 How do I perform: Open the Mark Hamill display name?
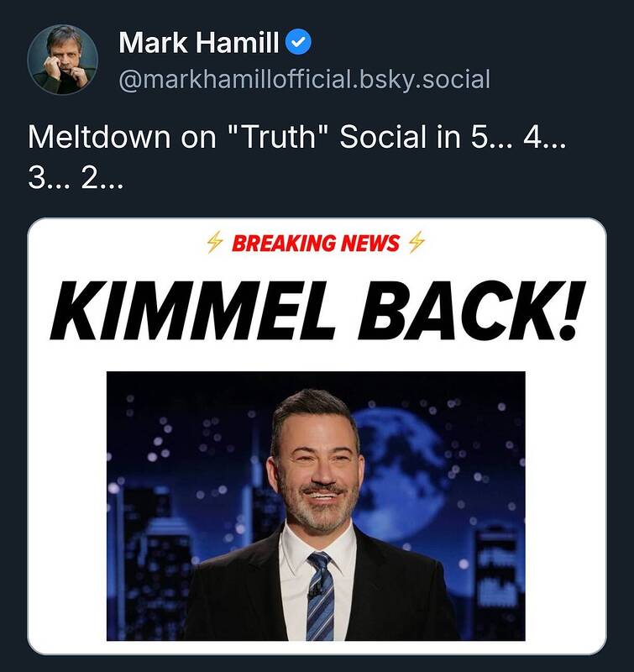(199, 41)
